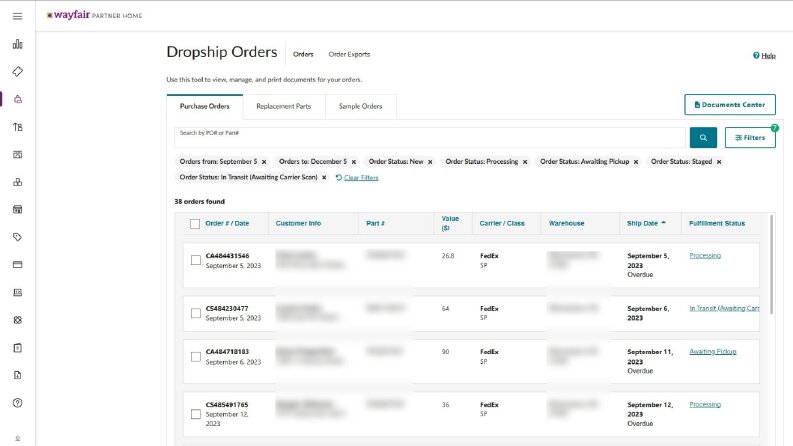Click the diamond tag sidebar icon

[18, 71]
